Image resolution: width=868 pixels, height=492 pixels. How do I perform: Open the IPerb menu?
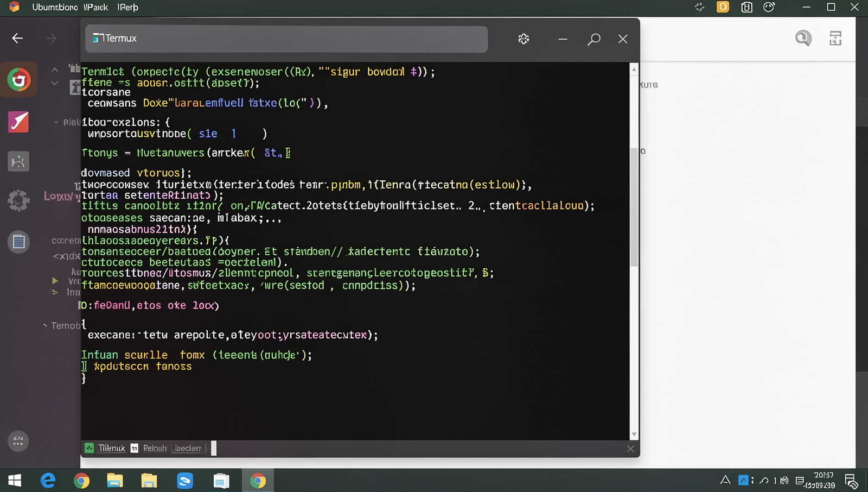point(128,7)
